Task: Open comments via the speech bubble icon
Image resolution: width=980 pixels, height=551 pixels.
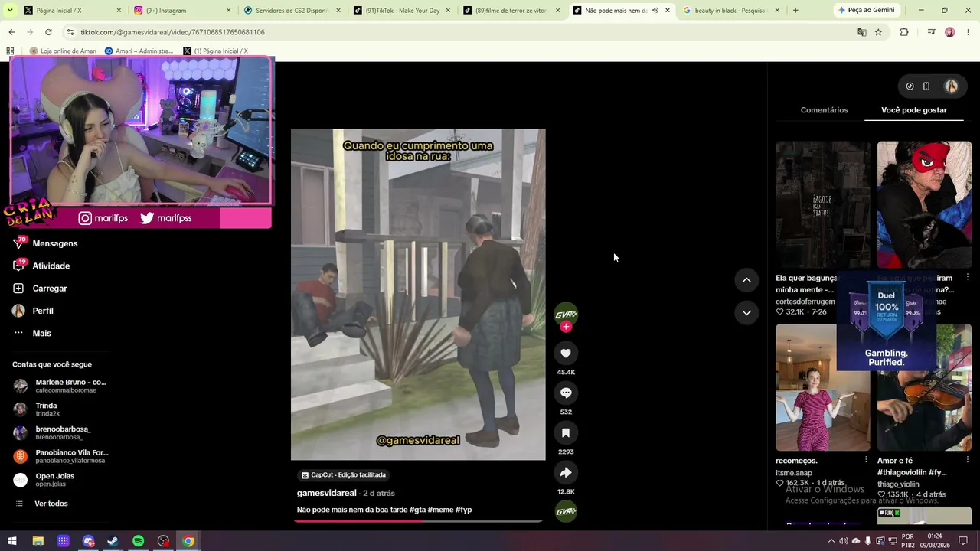Action: [x=566, y=393]
